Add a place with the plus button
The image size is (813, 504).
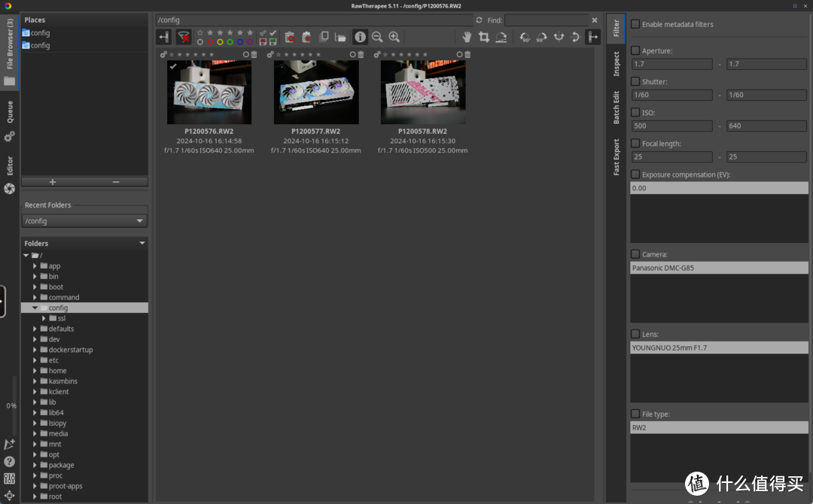pyautogui.click(x=53, y=182)
